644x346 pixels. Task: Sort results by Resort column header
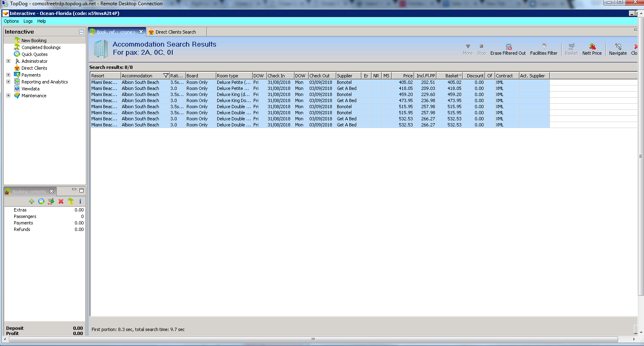click(105, 76)
